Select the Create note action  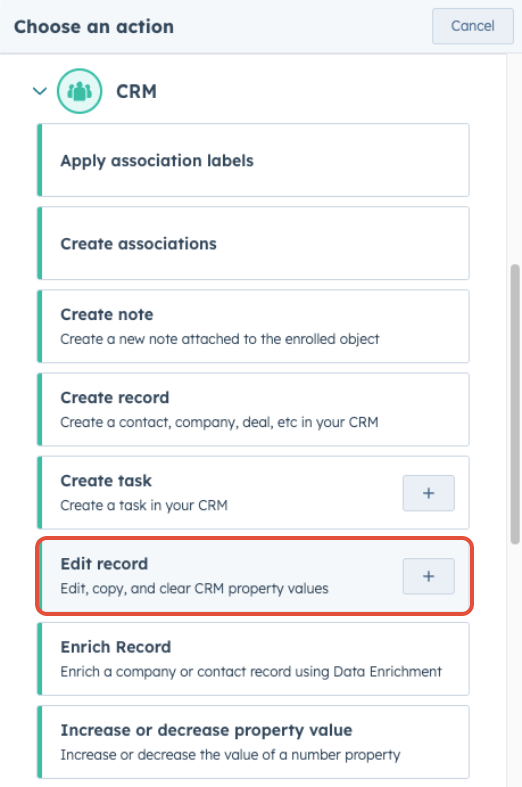253,326
